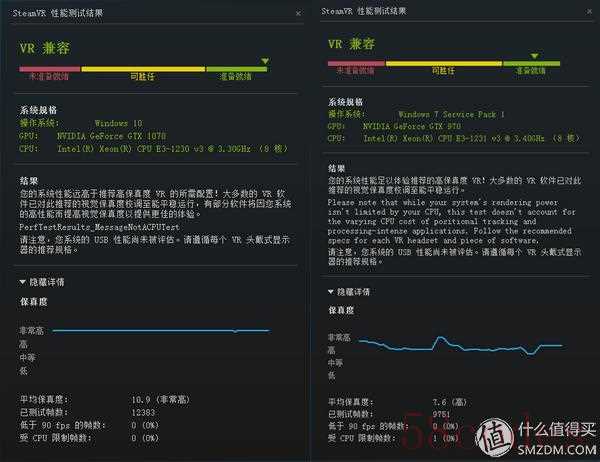This screenshot has height=462, width=600.
Task: Select 'NVIDIA GeForce GTX 970' GPU text
Action: [x=412, y=126]
